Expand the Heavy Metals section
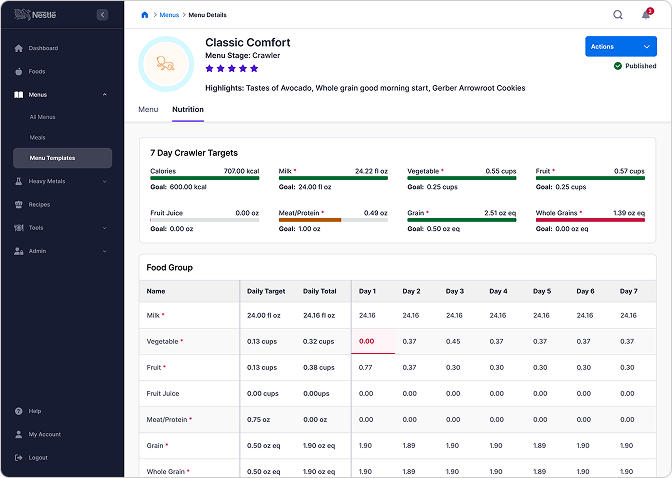The height and width of the screenshot is (478, 672). (x=104, y=181)
